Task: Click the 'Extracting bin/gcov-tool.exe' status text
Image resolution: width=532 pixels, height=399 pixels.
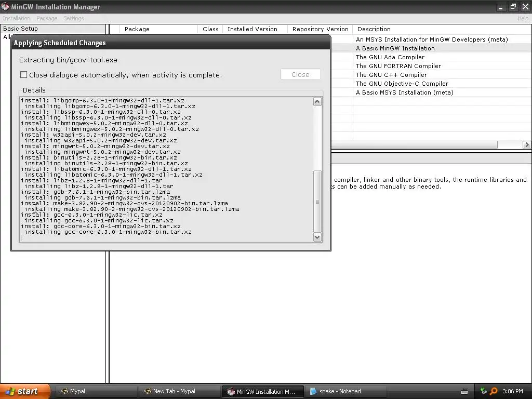Action: (x=68, y=60)
